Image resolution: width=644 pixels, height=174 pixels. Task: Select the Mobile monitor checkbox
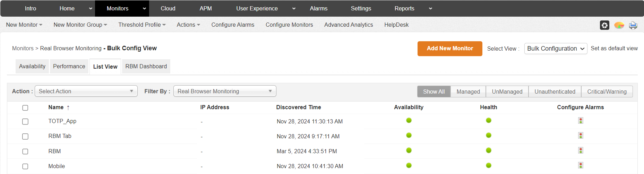click(25, 166)
